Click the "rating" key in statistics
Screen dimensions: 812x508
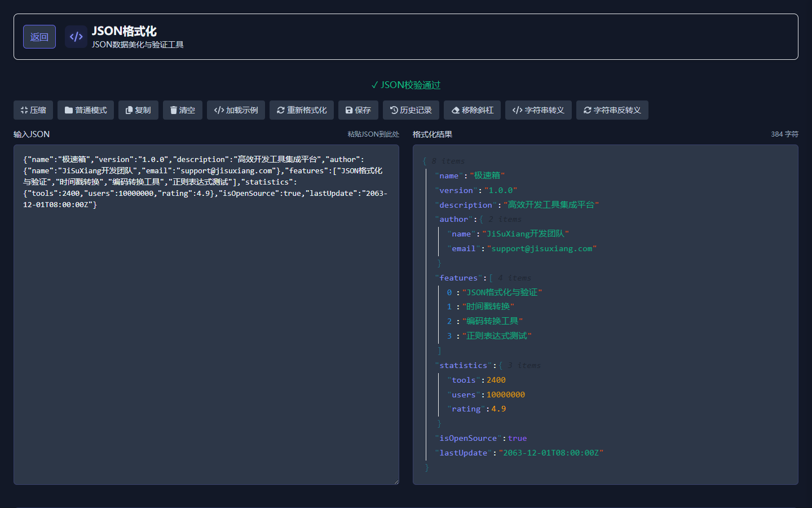pos(466,409)
